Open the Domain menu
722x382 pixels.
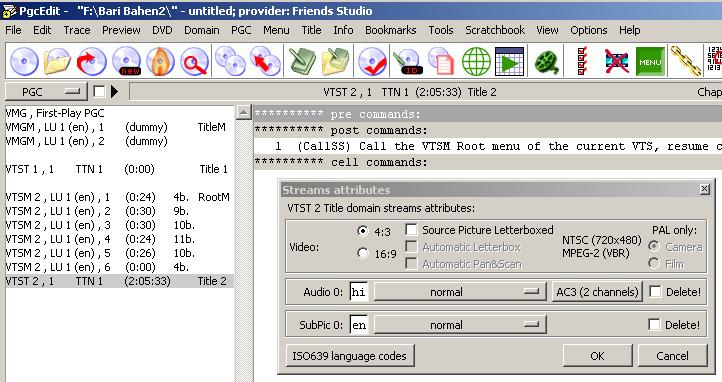click(202, 30)
